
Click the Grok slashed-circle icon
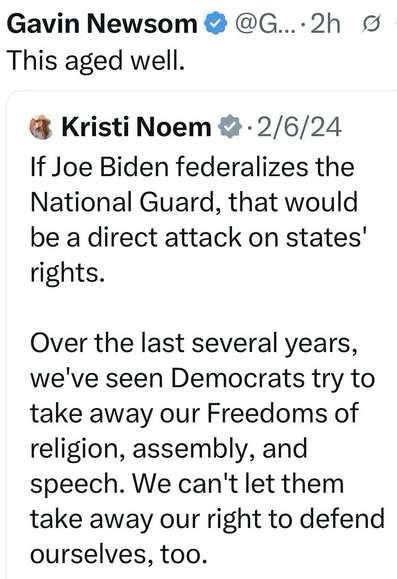370,24
